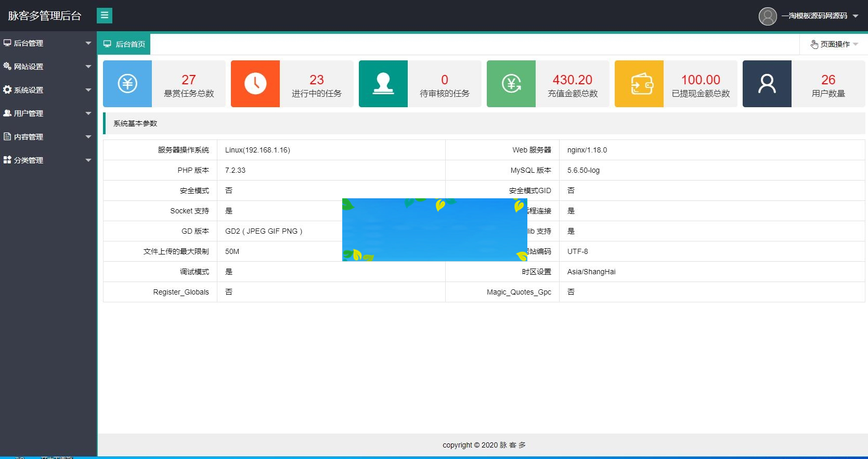
Task: Click the orange clock tasks icon
Action: 255,84
